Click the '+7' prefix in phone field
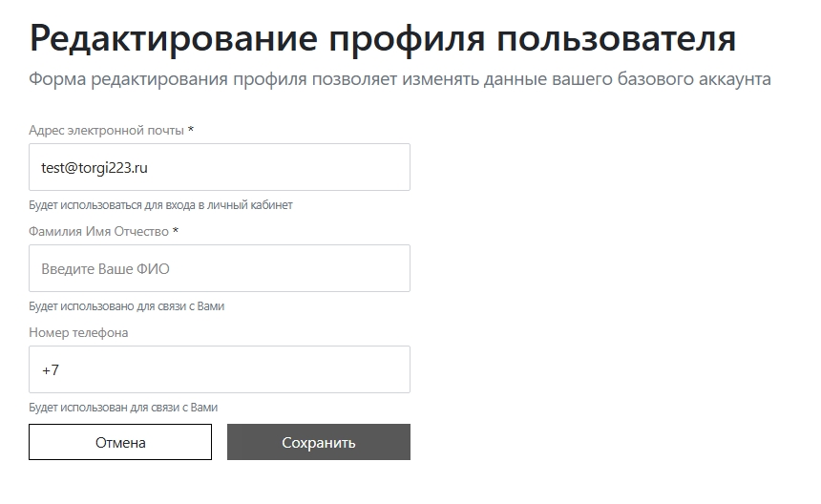This screenshot has width=821, height=504. [51, 369]
